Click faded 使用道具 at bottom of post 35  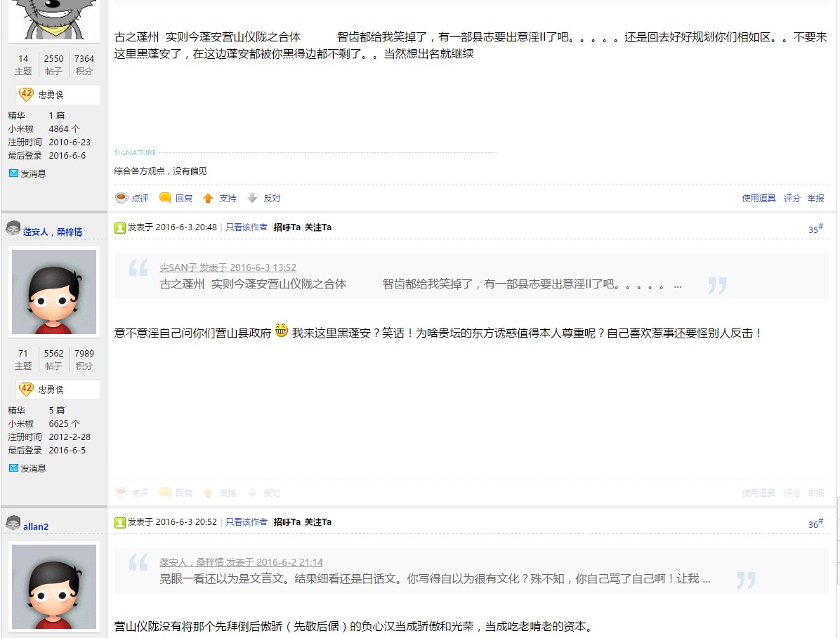click(x=759, y=493)
